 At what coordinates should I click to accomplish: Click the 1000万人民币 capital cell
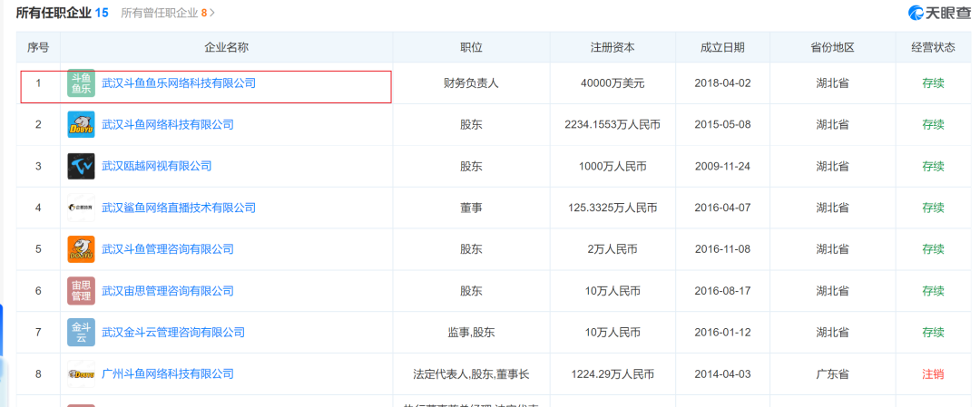tap(612, 166)
